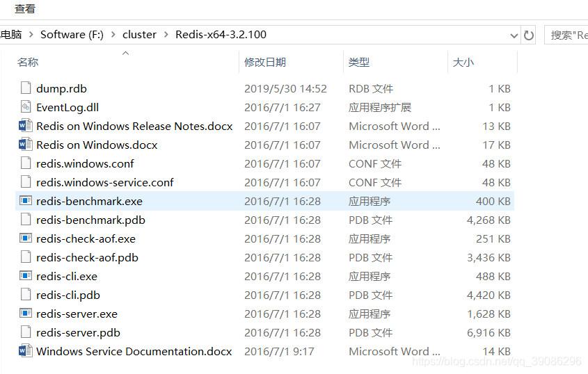Click Word icon of Redis on Windows Release Notes.docx

pyautogui.click(x=26, y=126)
